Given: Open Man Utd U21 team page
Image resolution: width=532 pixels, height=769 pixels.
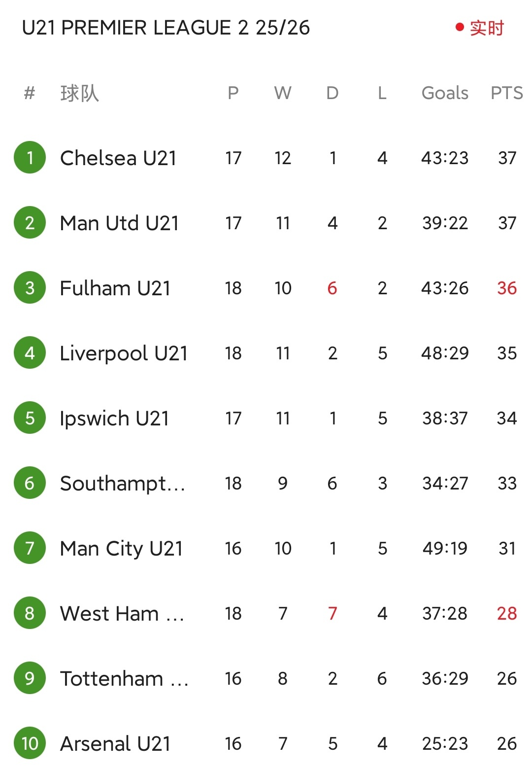Looking at the screenshot, I should (x=119, y=223).
